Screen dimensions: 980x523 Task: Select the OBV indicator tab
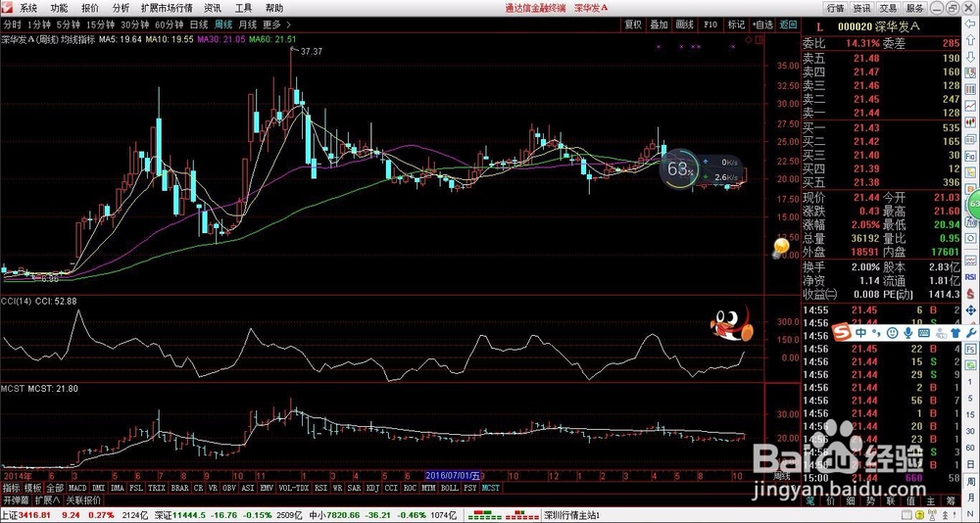(x=228, y=488)
